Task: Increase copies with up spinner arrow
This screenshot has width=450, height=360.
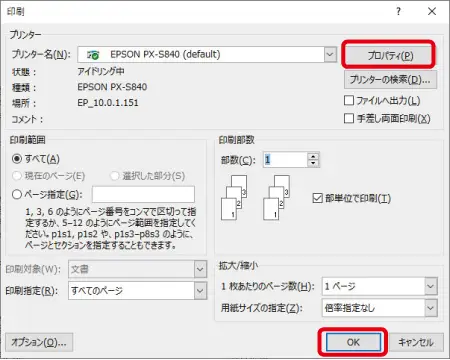Action: (x=313, y=156)
